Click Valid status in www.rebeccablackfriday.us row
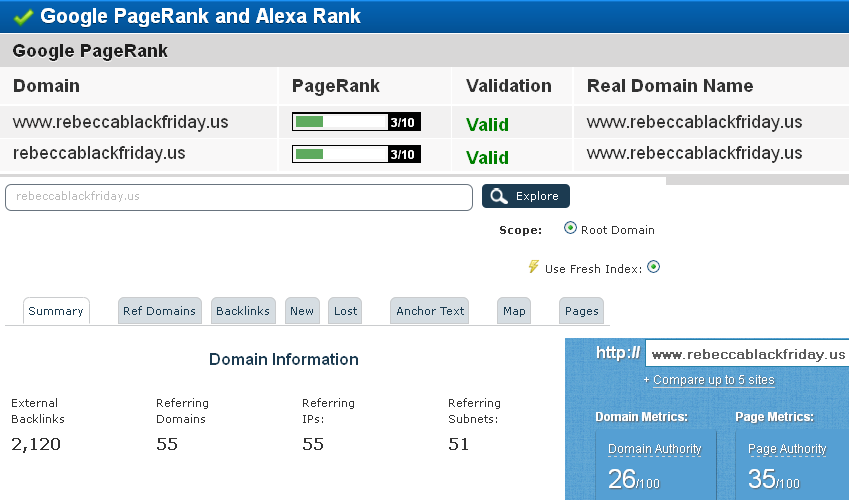Screen dimensions: 849x500 (487, 125)
